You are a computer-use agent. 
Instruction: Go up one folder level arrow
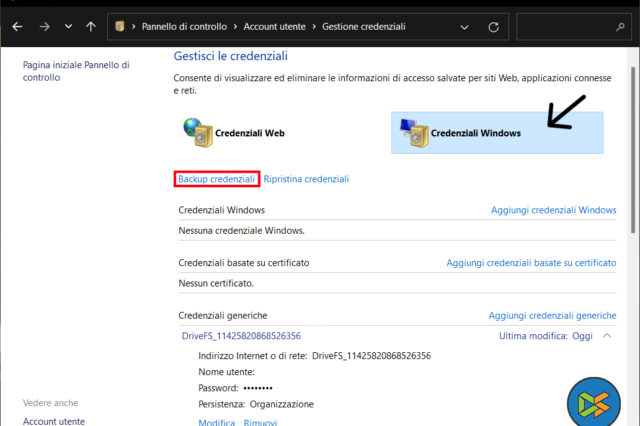point(91,27)
